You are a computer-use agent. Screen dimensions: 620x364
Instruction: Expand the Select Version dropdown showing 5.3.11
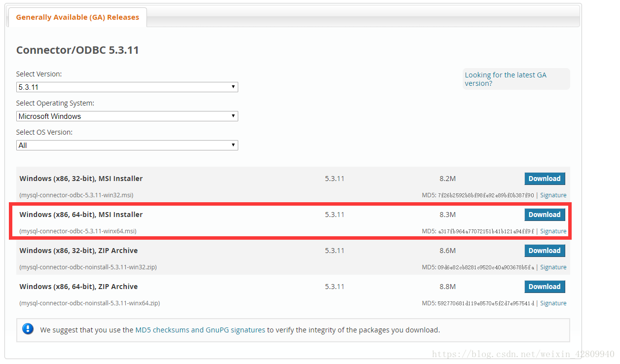click(127, 87)
